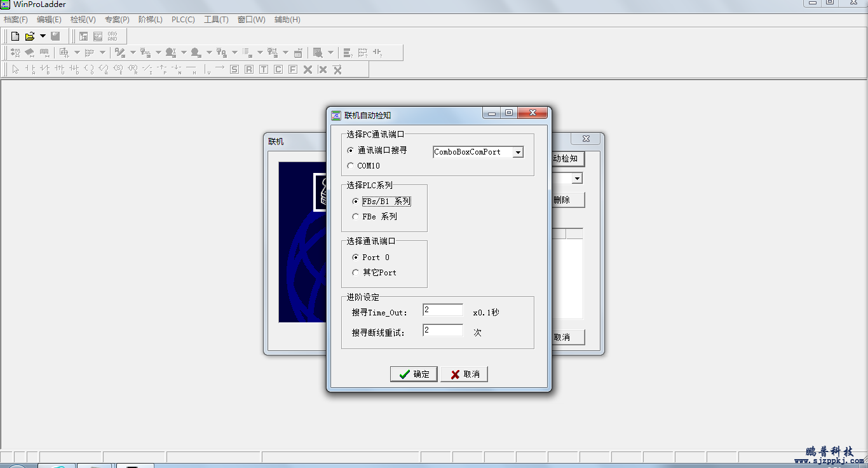
Task: Click the ORG AND toolbar icon
Action: (x=112, y=36)
